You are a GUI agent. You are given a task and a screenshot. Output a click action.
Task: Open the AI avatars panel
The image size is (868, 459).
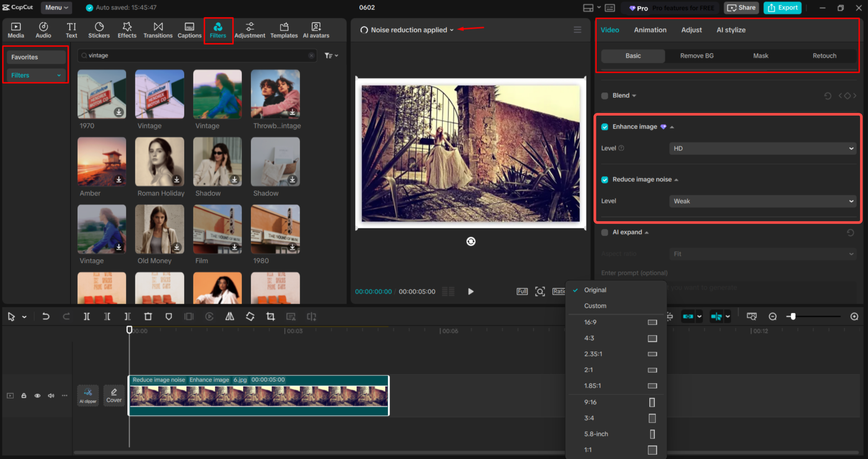point(315,30)
